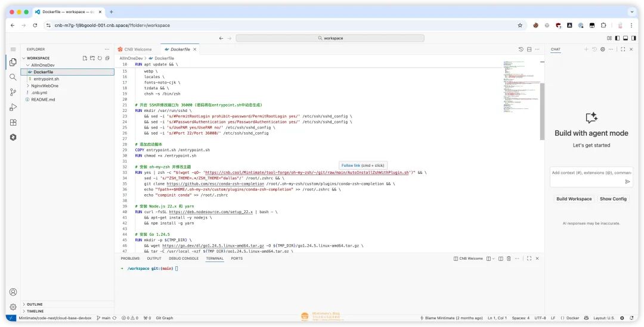Switch to the OUTPUT panel tab
The width and height of the screenshot is (644, 327).
154,259
